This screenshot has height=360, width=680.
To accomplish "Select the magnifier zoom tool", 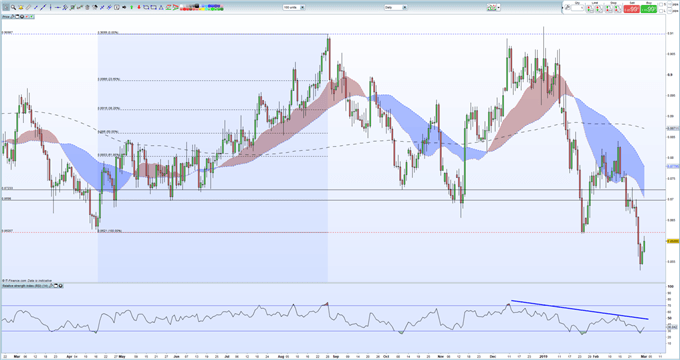I will pyautogui.click(x=13, y=7).
